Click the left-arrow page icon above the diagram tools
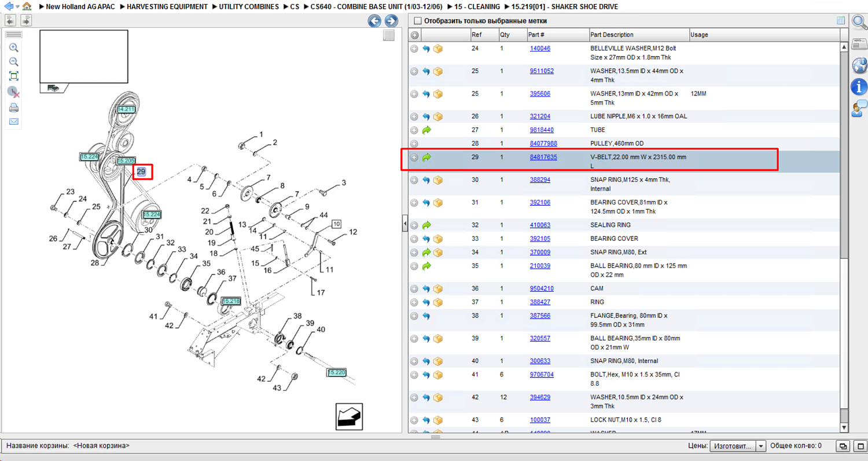Viewport: 868px width, 461px height. (10, 21)
